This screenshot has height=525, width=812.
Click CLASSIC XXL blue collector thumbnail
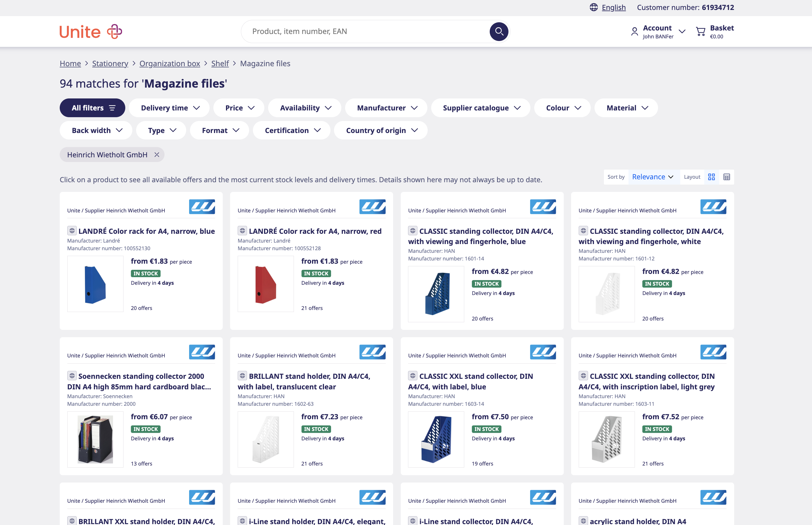(436, 439)
